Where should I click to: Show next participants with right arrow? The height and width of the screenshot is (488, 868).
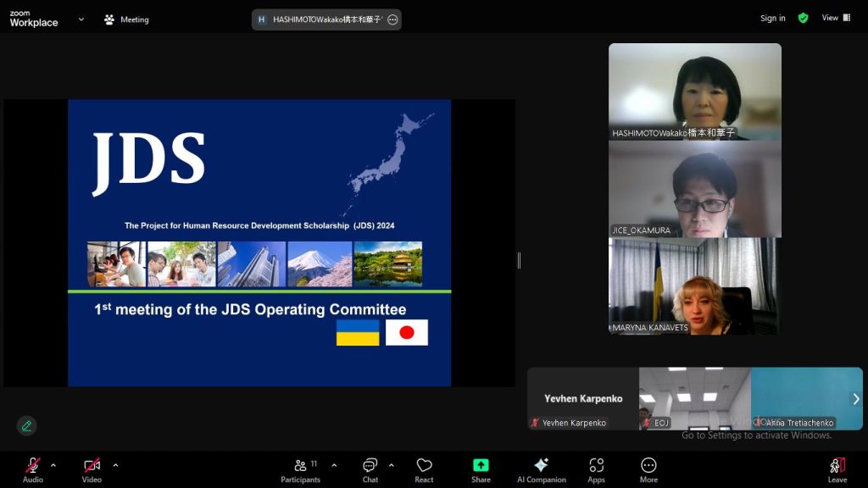pos(856,399)
